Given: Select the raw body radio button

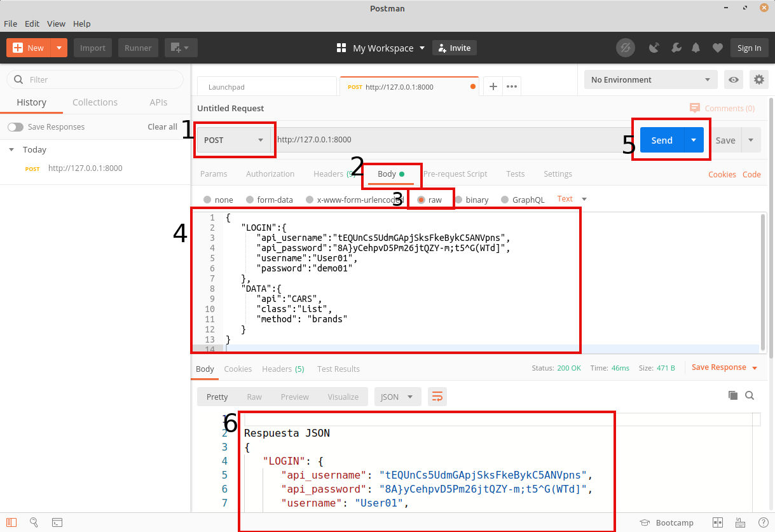Looking at the screenshot, I should 422,200.
